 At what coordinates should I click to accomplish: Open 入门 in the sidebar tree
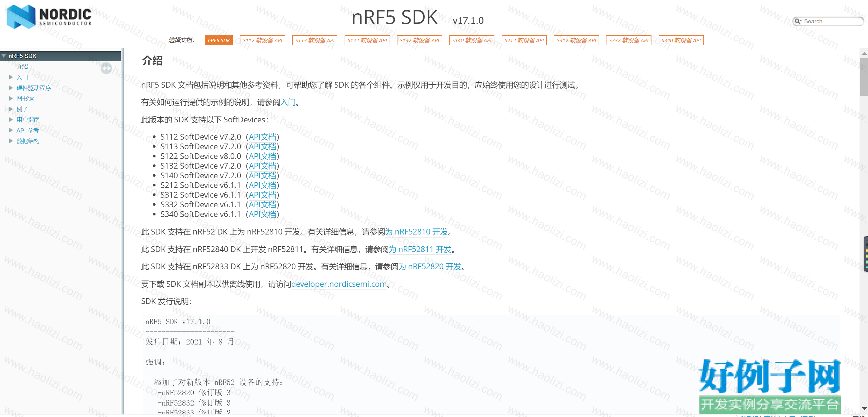(x=22, y=77)
